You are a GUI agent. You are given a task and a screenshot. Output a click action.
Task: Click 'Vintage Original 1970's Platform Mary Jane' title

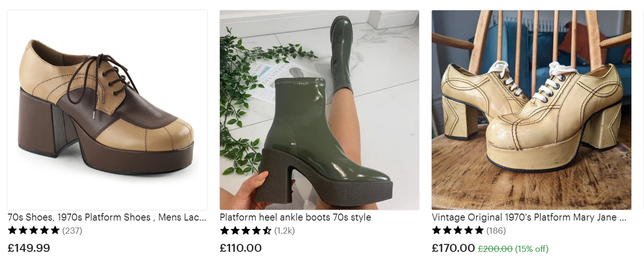click(529, 217)
